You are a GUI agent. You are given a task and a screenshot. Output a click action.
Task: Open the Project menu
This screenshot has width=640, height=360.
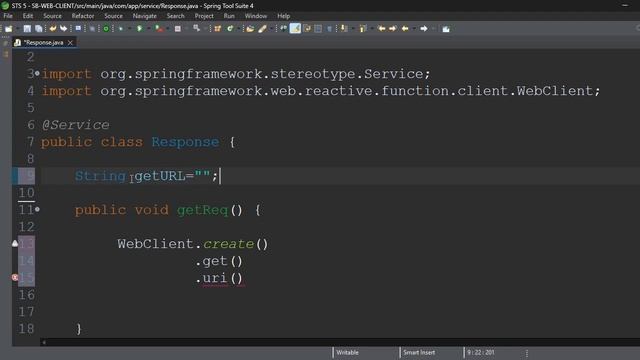tap(204, 16)
